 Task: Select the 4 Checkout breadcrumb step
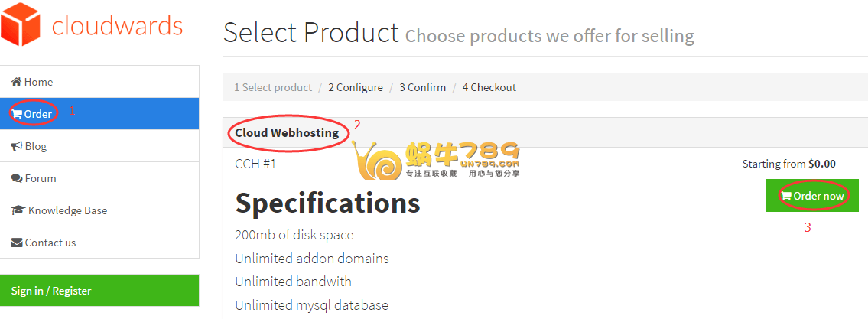[489, 87]
